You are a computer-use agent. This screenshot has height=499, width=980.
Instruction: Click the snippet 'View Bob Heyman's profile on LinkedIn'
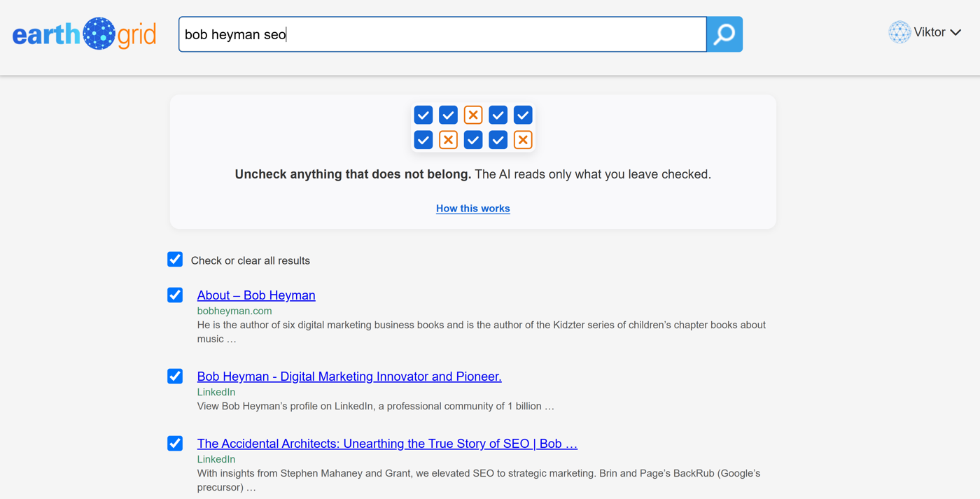coord(376,406)
